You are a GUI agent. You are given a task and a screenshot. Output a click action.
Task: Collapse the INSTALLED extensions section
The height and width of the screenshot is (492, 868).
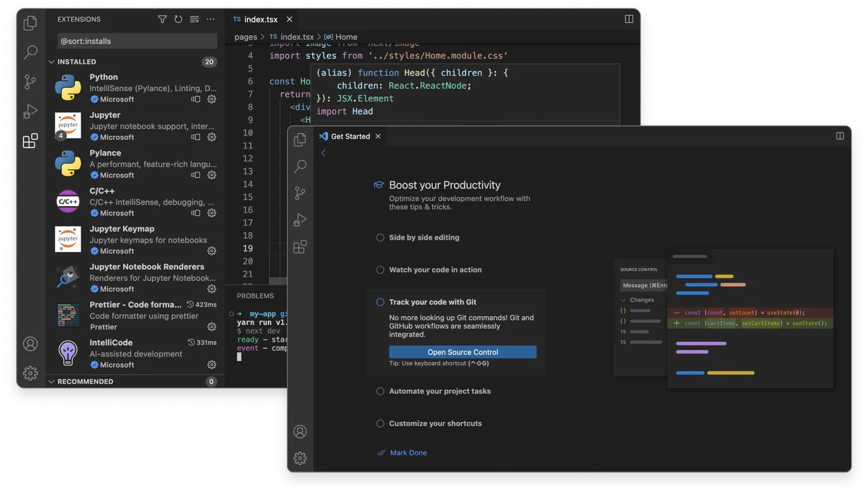tap(51, 61)
